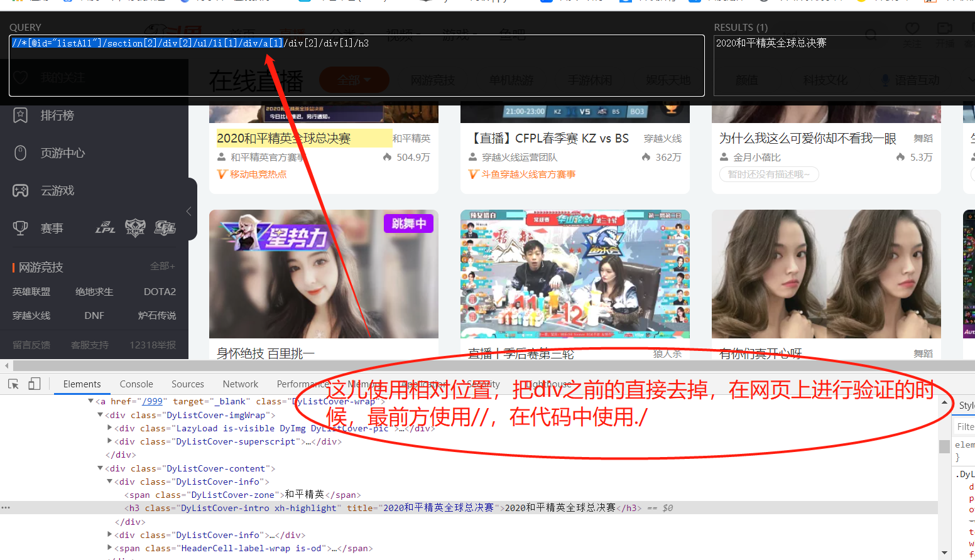Click the streamer avatar icon for 和平精英官方赛事

pyautogui.click(x=222, y=157)
